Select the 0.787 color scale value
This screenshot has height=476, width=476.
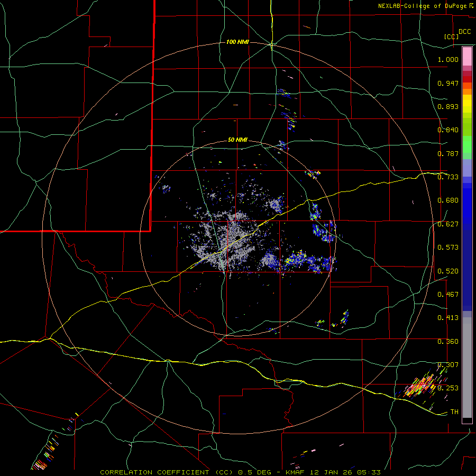(x=448, y=153)
